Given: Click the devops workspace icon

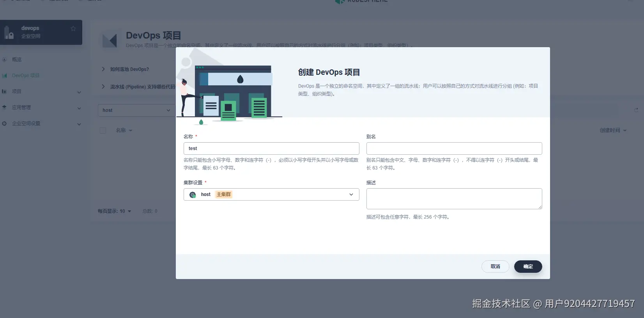Looking at the screenshot, I should (9, 32).
